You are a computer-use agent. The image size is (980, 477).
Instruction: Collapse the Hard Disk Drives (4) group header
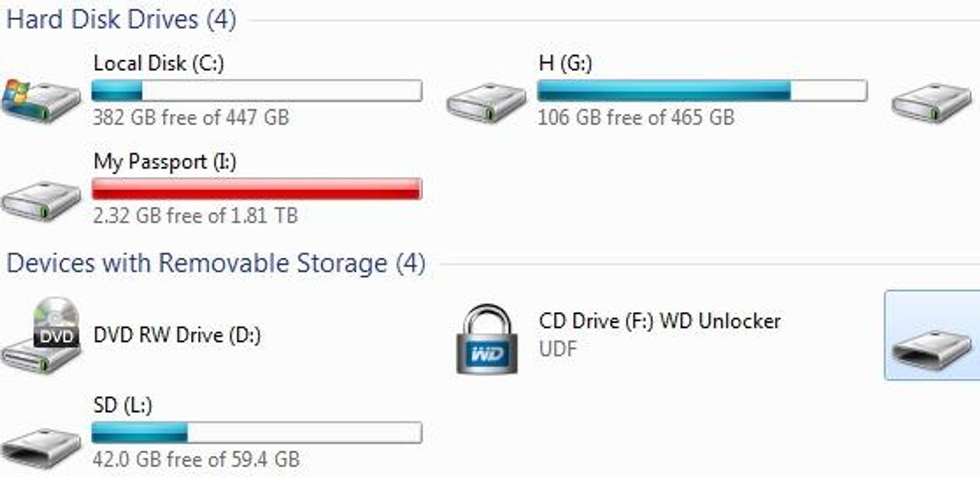[x=121, y=19]
